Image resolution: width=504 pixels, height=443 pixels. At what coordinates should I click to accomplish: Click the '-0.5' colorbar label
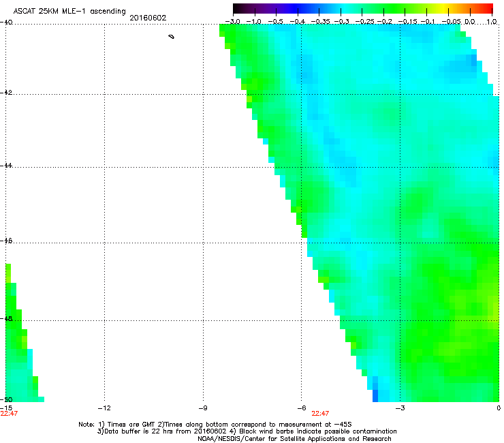point(275,22)
